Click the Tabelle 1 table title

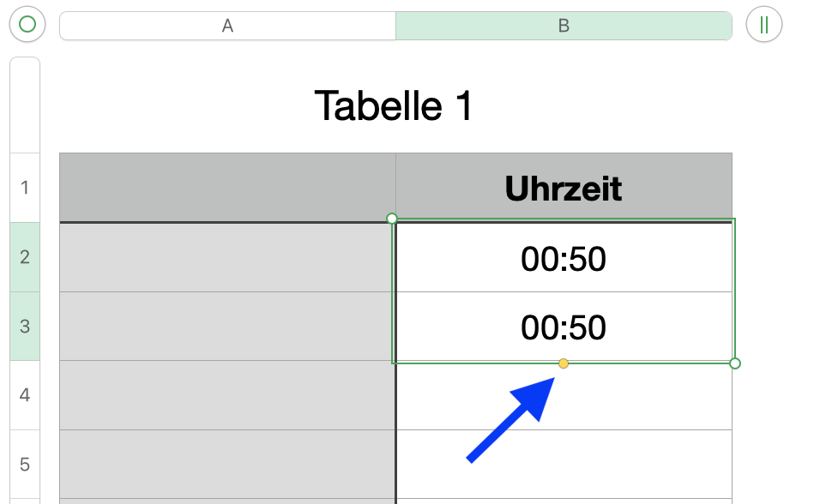click(394, 106)
